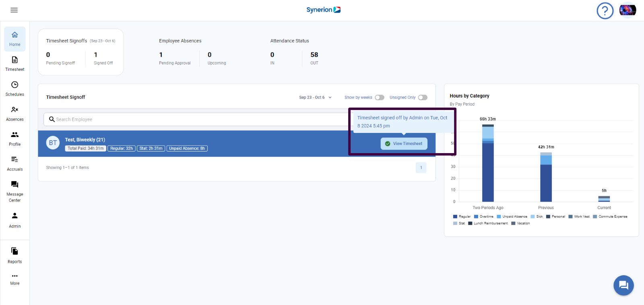Select Test, Biweekly (21) employee name
Image resolution: width=644 pixels, height=305 pixels.
(85, 140)
